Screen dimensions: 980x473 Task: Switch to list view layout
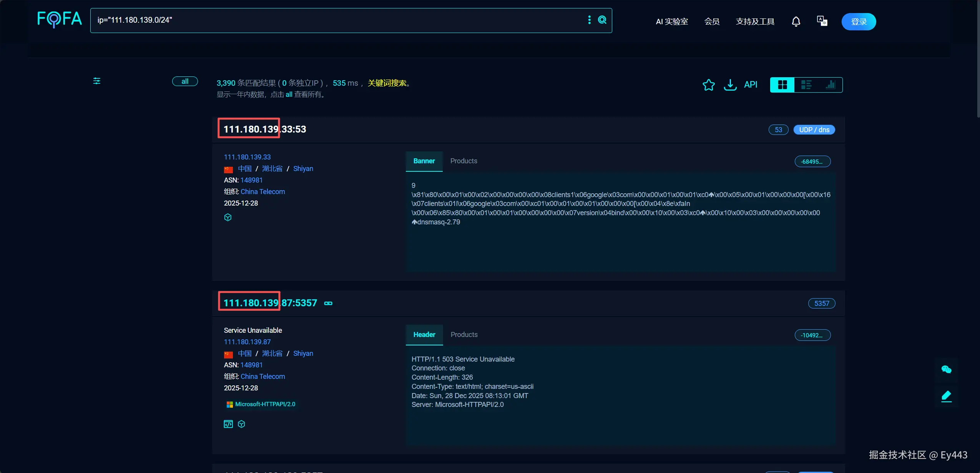click(x=806, y=85)
